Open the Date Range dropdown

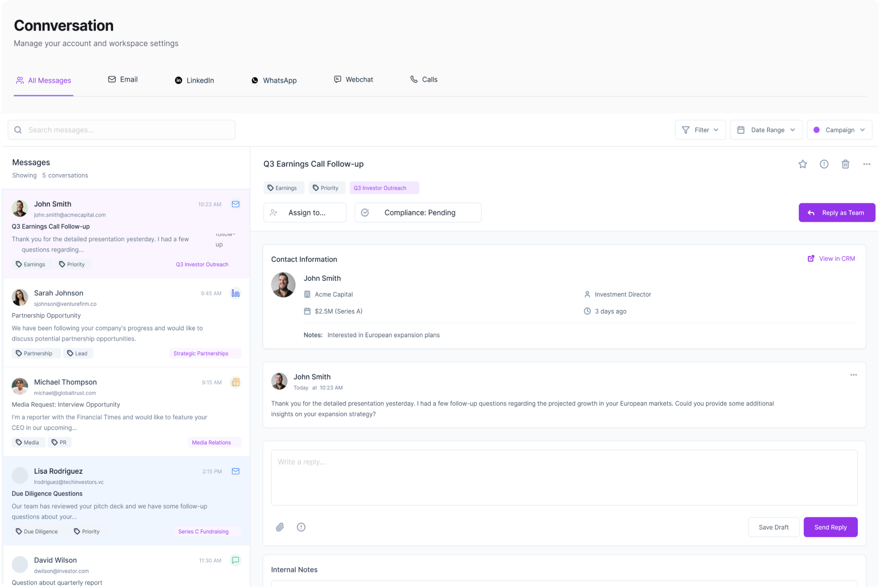pyautogui.click(x=766, y=130)
